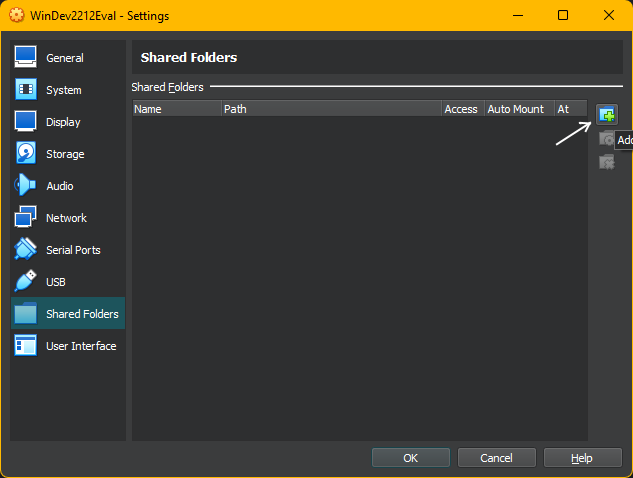Select the Shared Folders folder icon
633x478 pixels.
(26, 313)
